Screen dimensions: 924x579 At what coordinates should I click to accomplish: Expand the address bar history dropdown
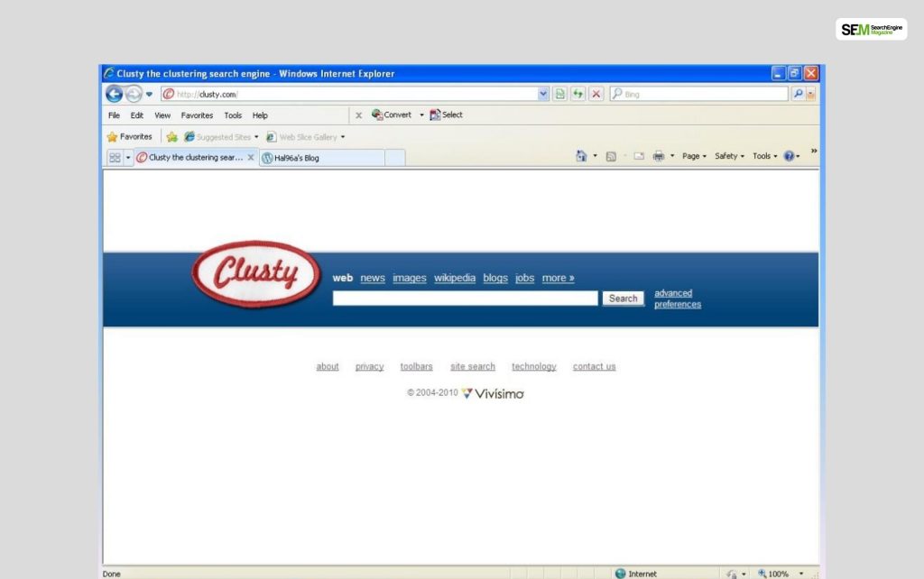(542, 94)
